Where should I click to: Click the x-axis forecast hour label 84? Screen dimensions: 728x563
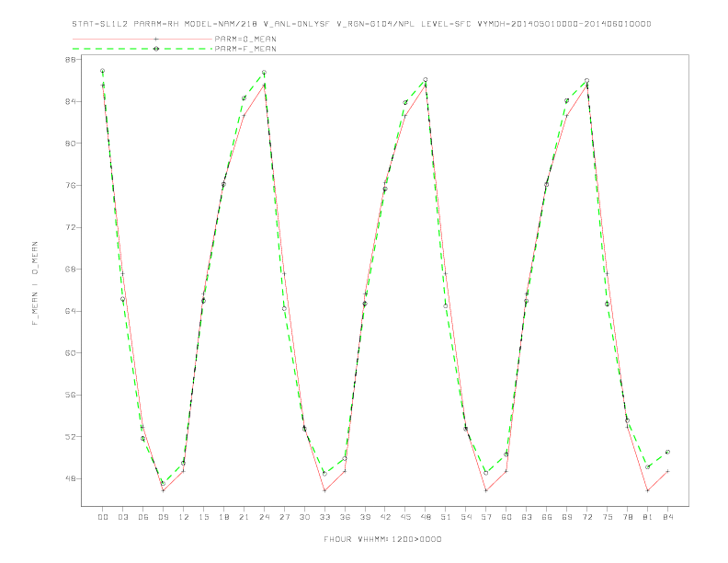point(667,517)
